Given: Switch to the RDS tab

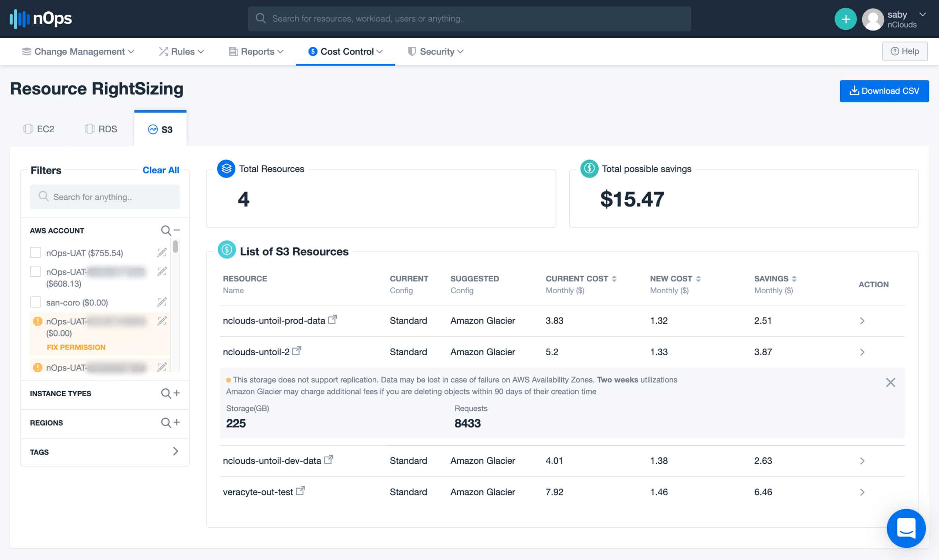Looking at the screenshot, I should pyautogui.click(x=101, y=129).
